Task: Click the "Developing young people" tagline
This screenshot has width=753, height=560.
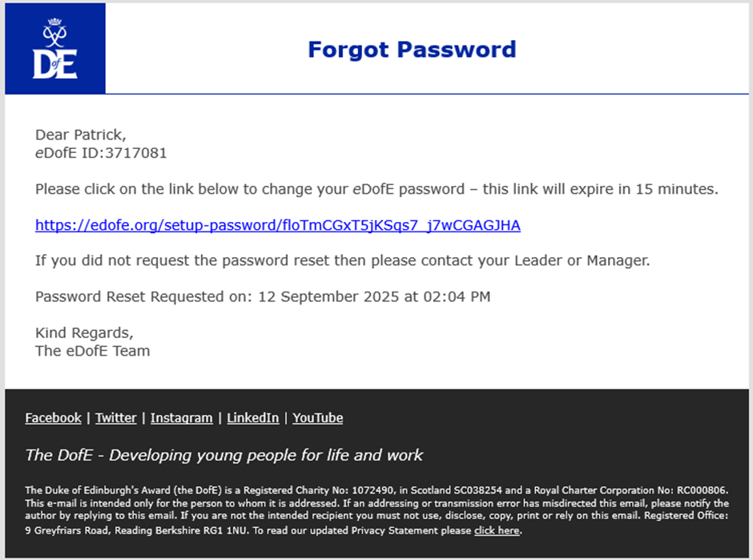Action: pos(224,455)
